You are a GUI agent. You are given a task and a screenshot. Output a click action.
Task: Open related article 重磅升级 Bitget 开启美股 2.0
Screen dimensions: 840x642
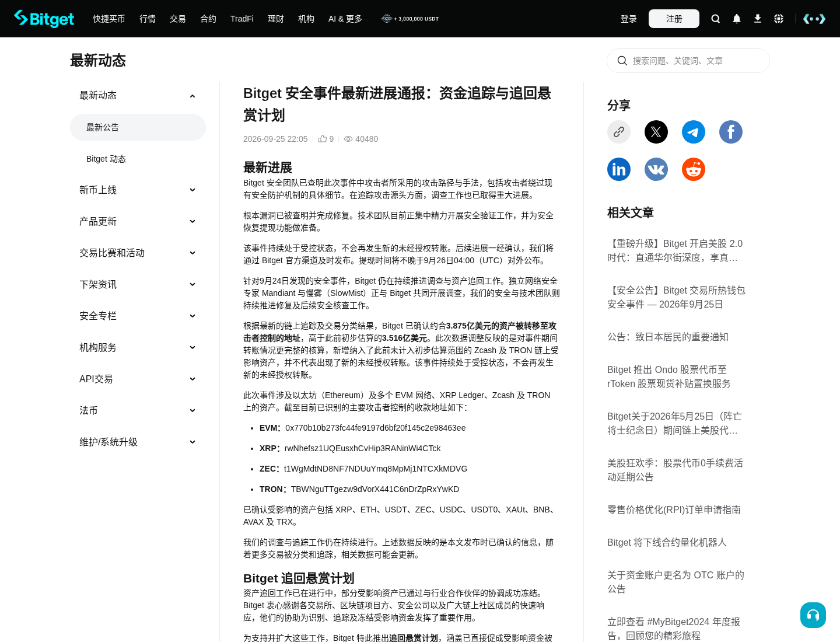pos(676,250)
